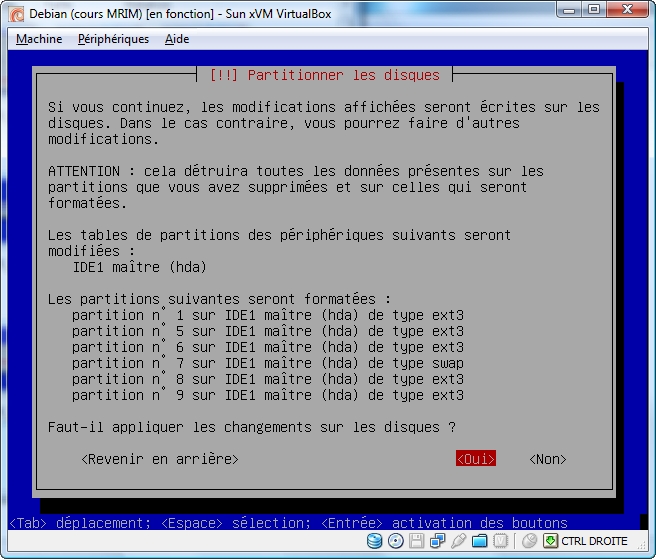Open the Aide menu
656x559 pixels.
point(177,39)
